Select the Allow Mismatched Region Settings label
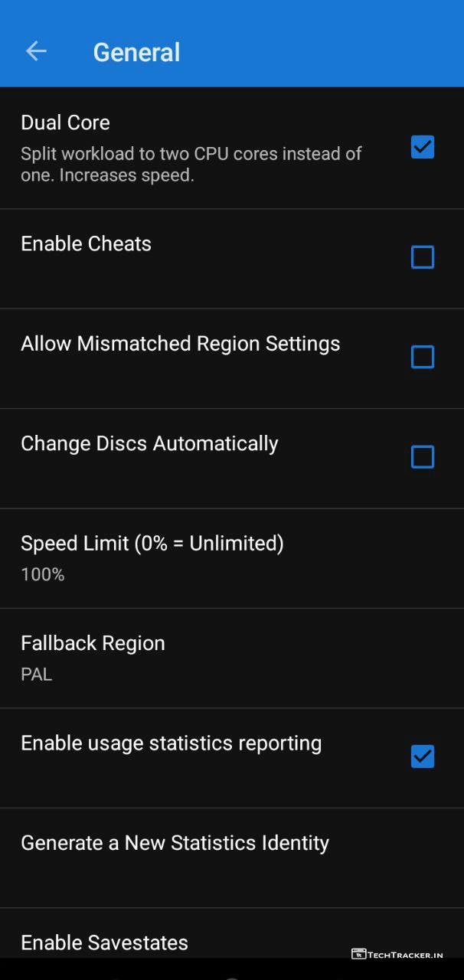The height and width of the screenshot is (980, 464). pos(180,344)
